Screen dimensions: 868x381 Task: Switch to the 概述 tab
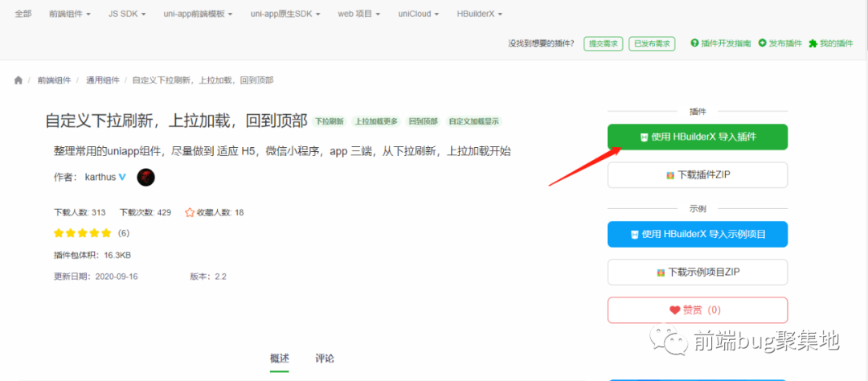pos(280,358)
